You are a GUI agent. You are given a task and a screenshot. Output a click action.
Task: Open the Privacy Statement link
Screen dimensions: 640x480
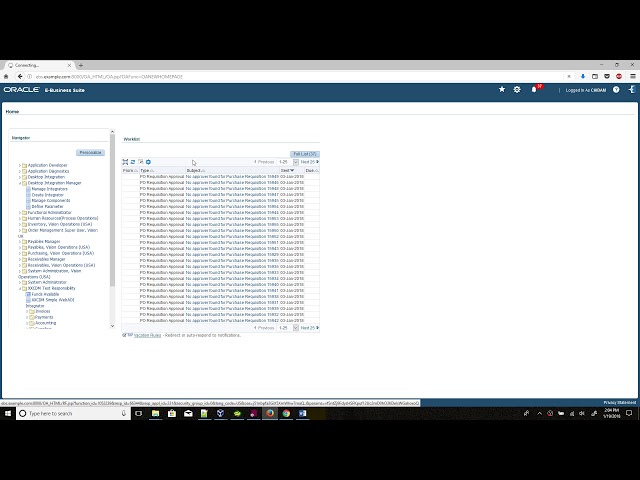[x=619, y=402]
